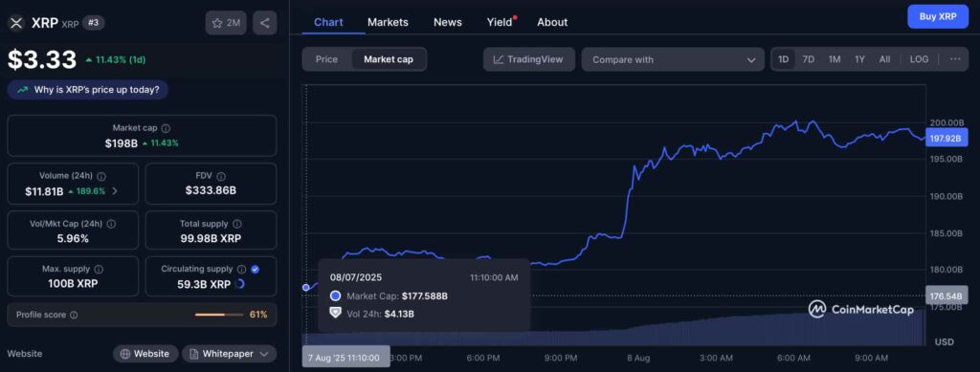Click the $11.81B volume value

point(44,191)
